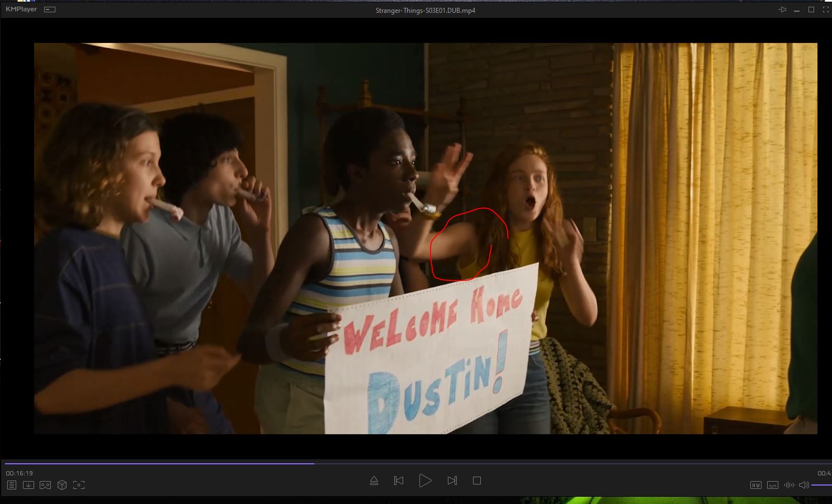
Task: Open the KMPlayer main menu
Action: click(x=21, y=9)
